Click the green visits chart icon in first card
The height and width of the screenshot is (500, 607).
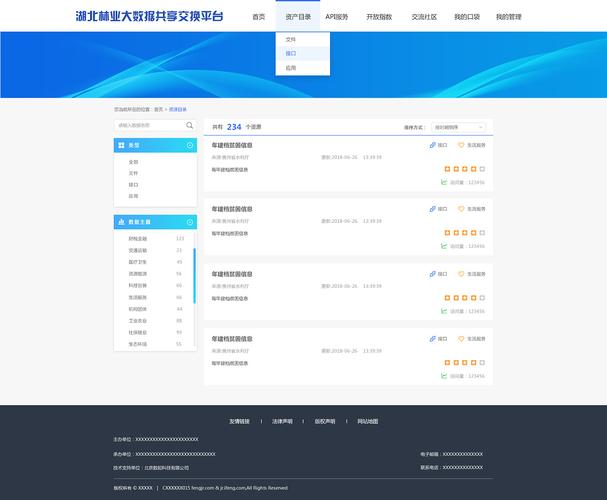point(444,182)
